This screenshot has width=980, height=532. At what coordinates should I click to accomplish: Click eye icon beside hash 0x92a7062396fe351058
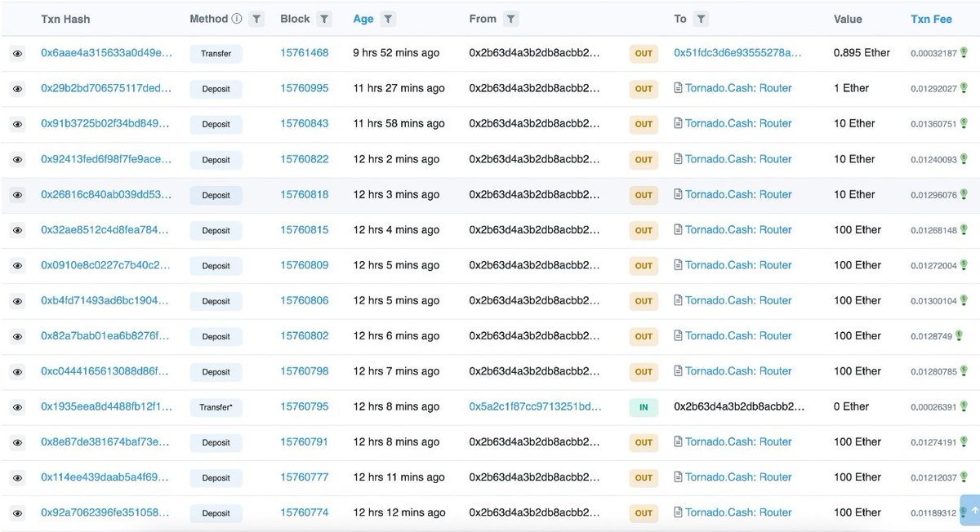pyautogui.click(x=17, y=513)
